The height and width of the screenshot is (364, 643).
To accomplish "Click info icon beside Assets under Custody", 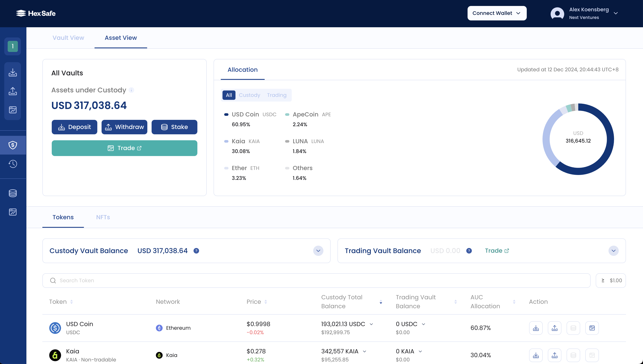I will tap(131, 90).
